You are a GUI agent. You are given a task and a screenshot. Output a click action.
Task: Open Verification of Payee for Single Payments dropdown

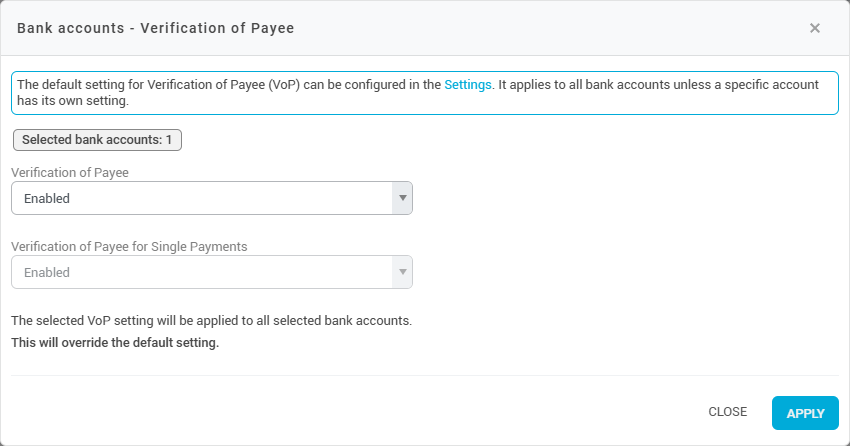point(200,272)
